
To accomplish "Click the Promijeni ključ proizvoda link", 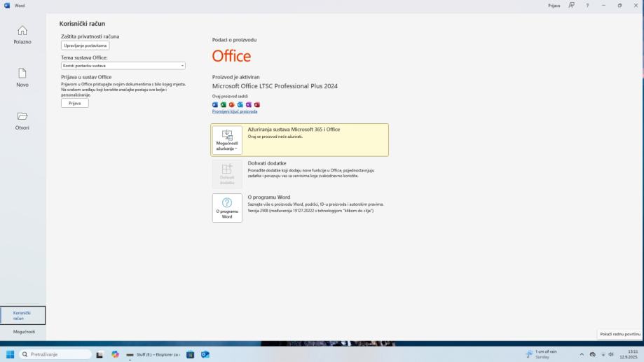I will coord(235,111).
